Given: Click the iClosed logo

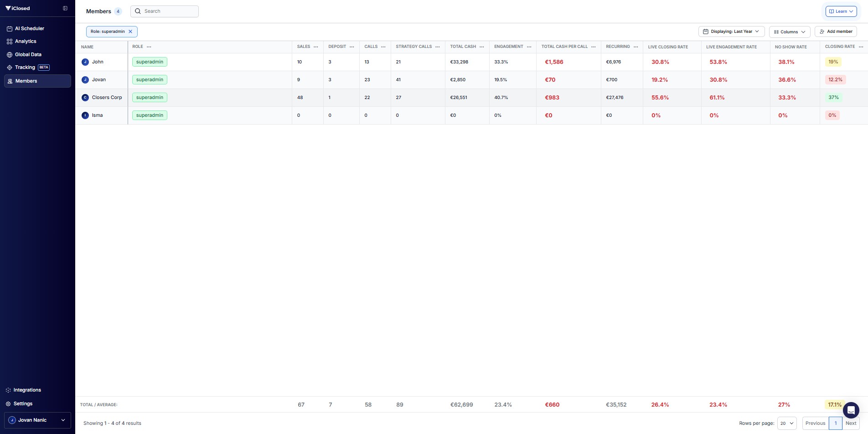Looking at the screenshot, I should point(17,8).
